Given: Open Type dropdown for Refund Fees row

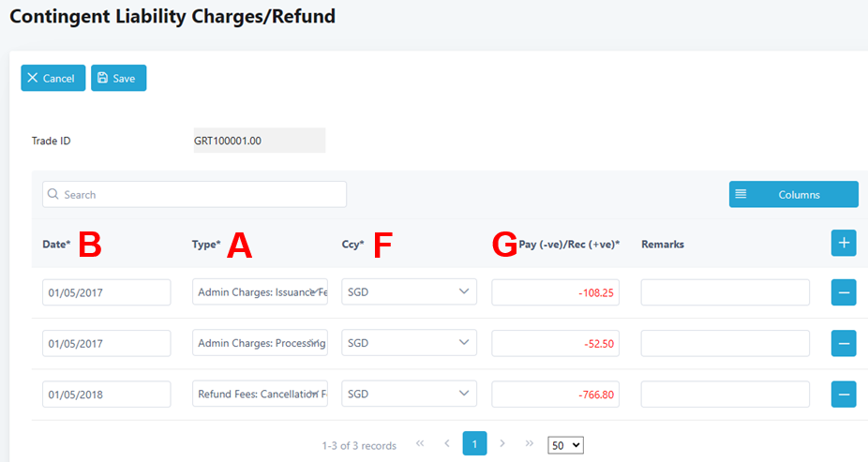Looking at the screenshot, I should [260, 395].
